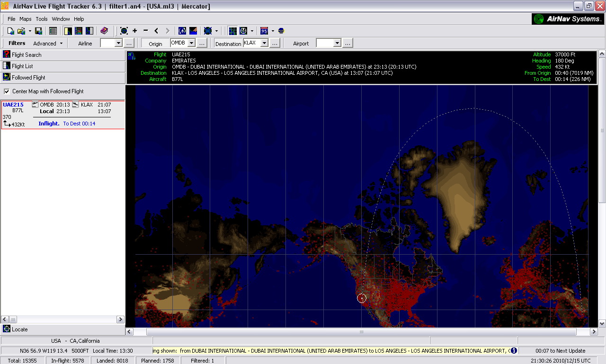Open the File menu

(x=11, y=19)
